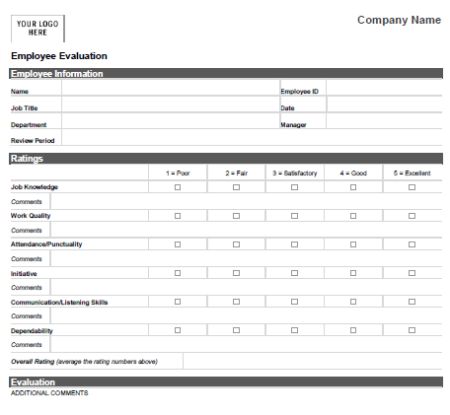450x415 pixels.
Task: Click the Evaluation section header
Action: coord(226,382)
